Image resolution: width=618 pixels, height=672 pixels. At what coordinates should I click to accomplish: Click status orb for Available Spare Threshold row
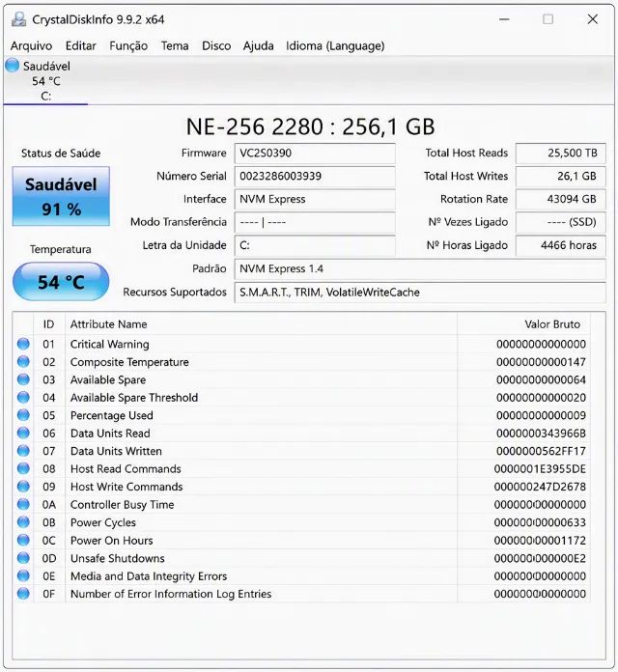pyautogui.click(x=23, y=397)
